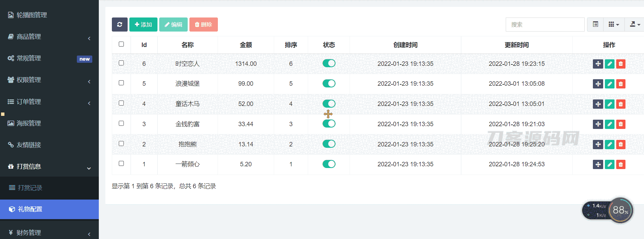Click the 1314.00 amount cell

(x=246, y=64)
